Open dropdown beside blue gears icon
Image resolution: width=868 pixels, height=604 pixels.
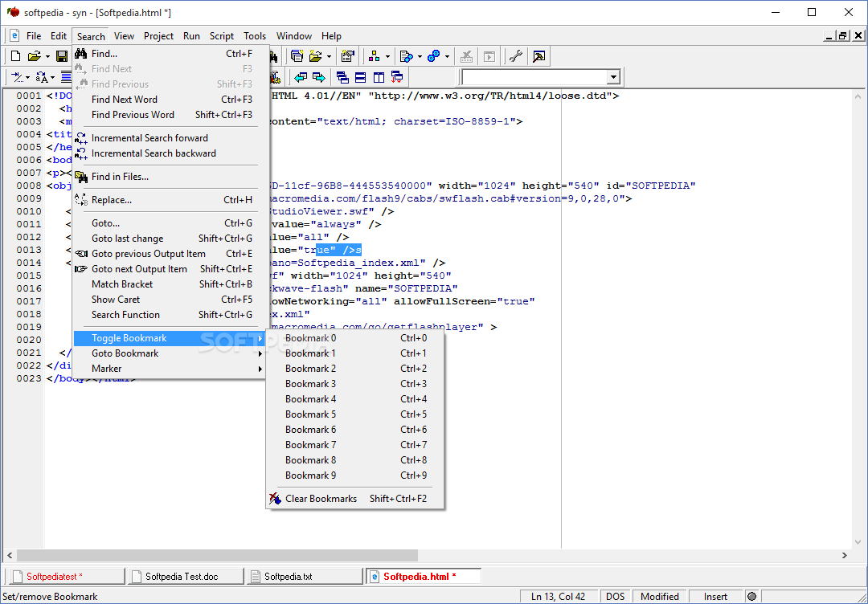coord(448,56)
